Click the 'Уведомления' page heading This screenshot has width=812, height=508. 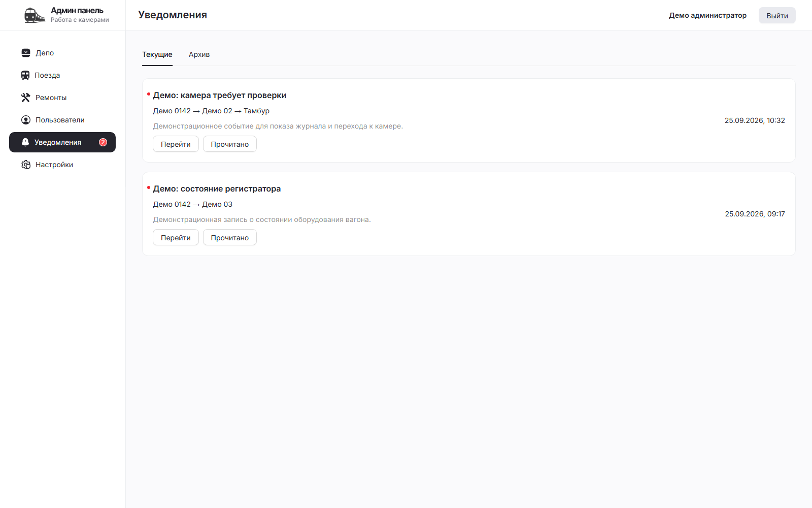(173, 15)
